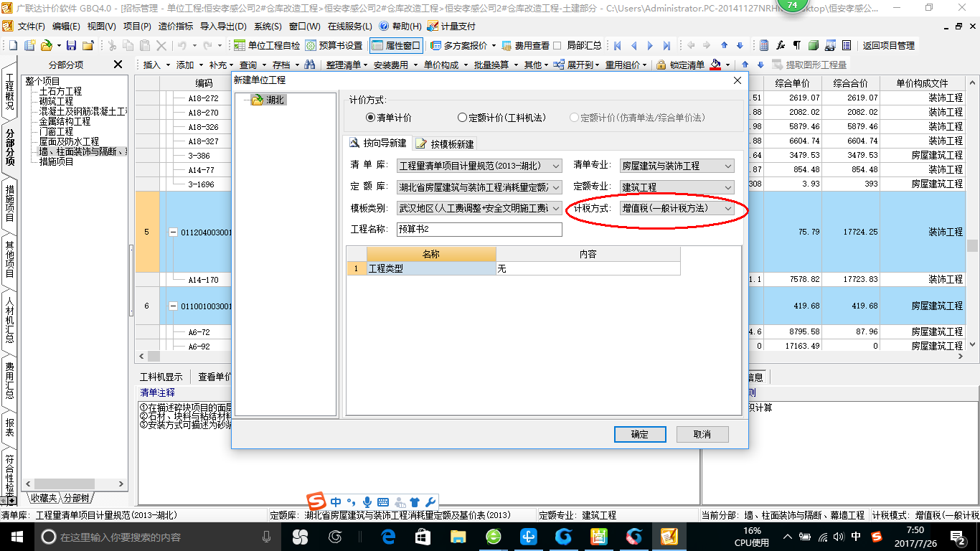Collapse row 011204003001 in the table
This screenshot has height=551, width=980.
click(172, 232)
